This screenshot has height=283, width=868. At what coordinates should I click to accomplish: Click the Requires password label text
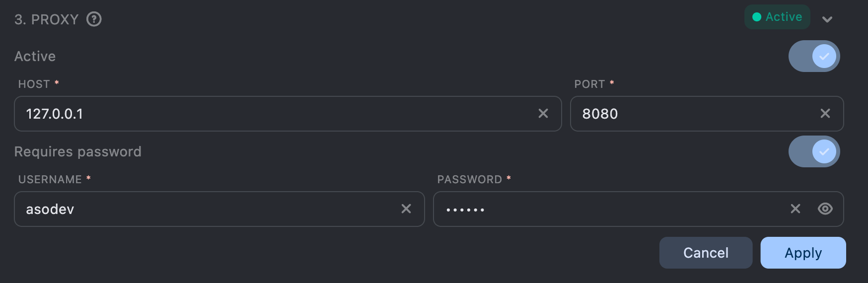coord(78,151)
